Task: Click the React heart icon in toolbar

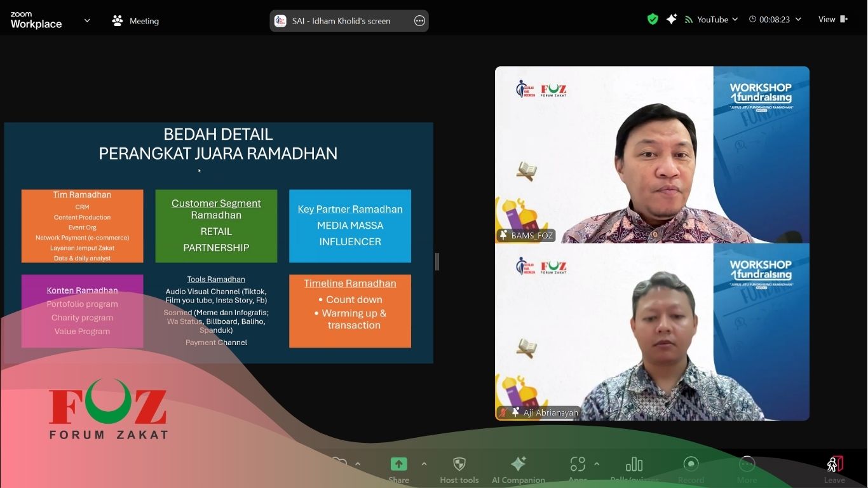Action: coord(339,464)
